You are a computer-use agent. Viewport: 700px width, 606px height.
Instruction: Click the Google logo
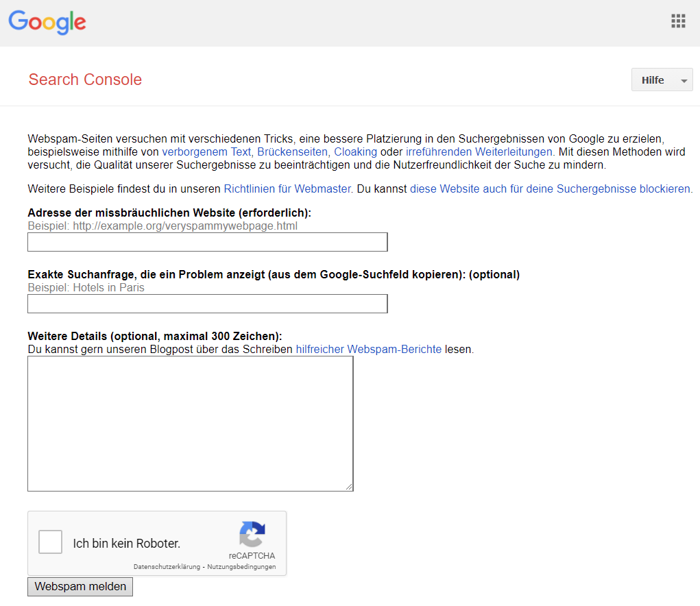47,22
